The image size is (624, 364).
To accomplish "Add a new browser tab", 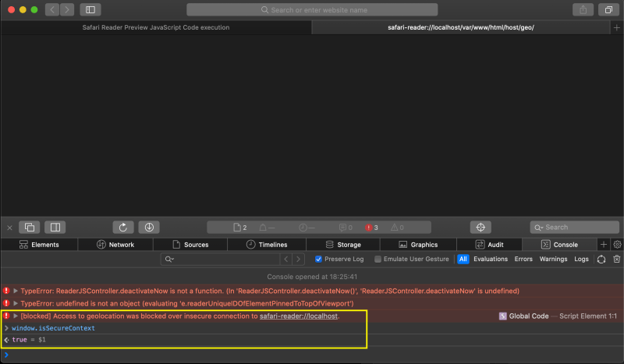I will pyautogui.click(x=616, y=27).
